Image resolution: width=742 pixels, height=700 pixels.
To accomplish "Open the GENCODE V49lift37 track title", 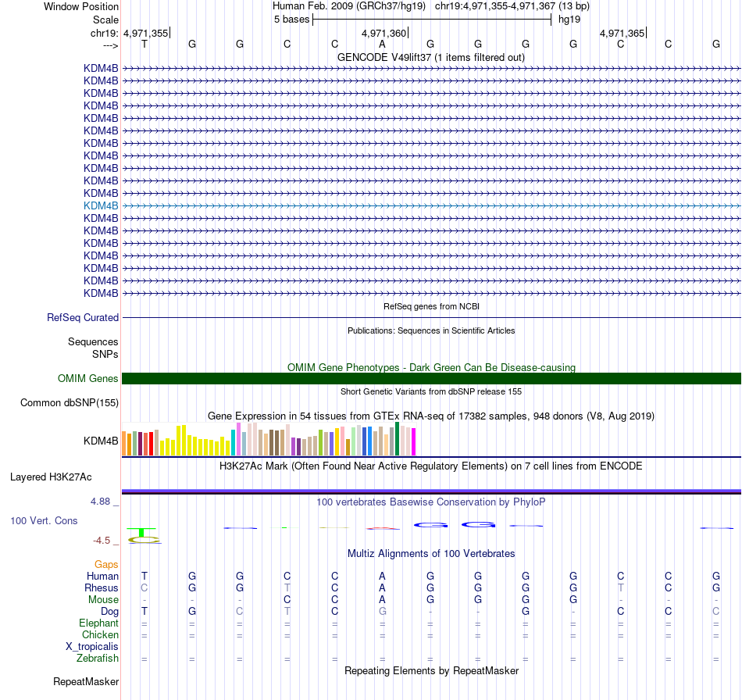I will [431, 57].
